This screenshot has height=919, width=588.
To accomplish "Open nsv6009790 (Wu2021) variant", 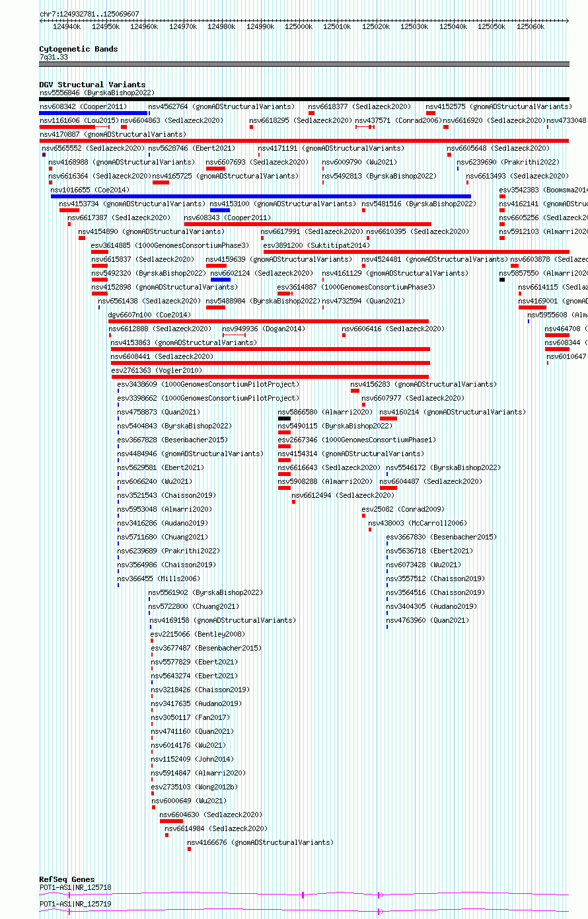I will pyautogui.click(x=359, y=163).
